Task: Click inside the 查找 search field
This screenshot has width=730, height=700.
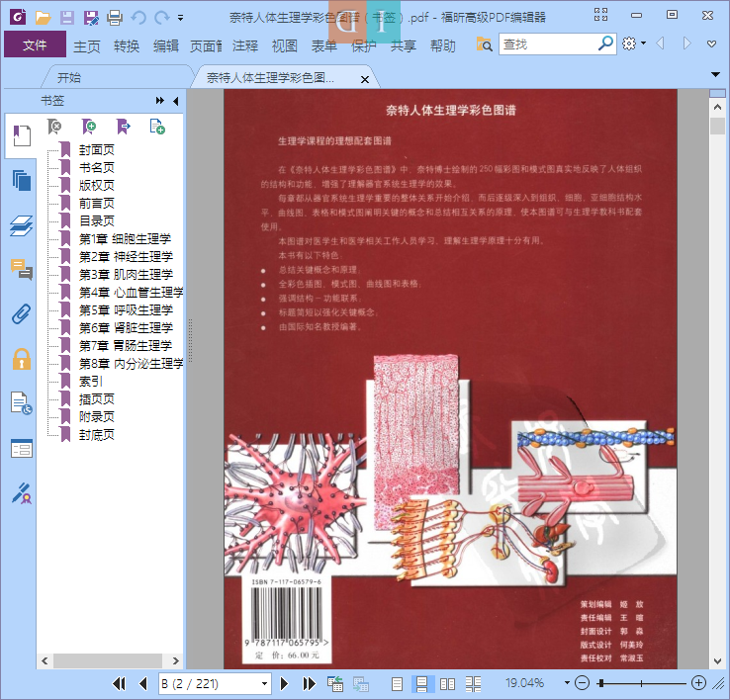Action: [548, 44]
